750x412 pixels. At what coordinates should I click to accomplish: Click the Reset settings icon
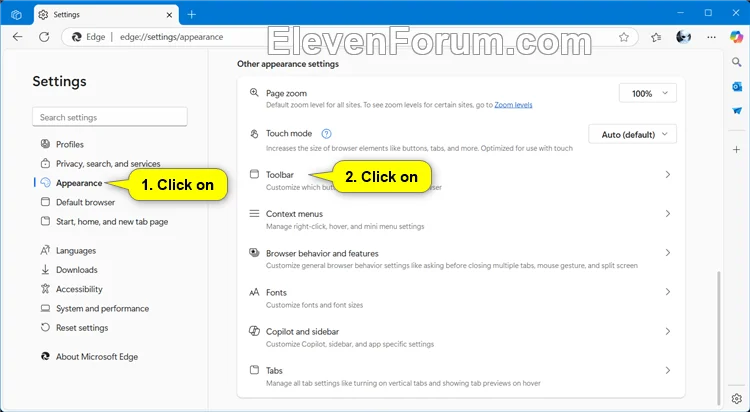(x=45, y=328)
